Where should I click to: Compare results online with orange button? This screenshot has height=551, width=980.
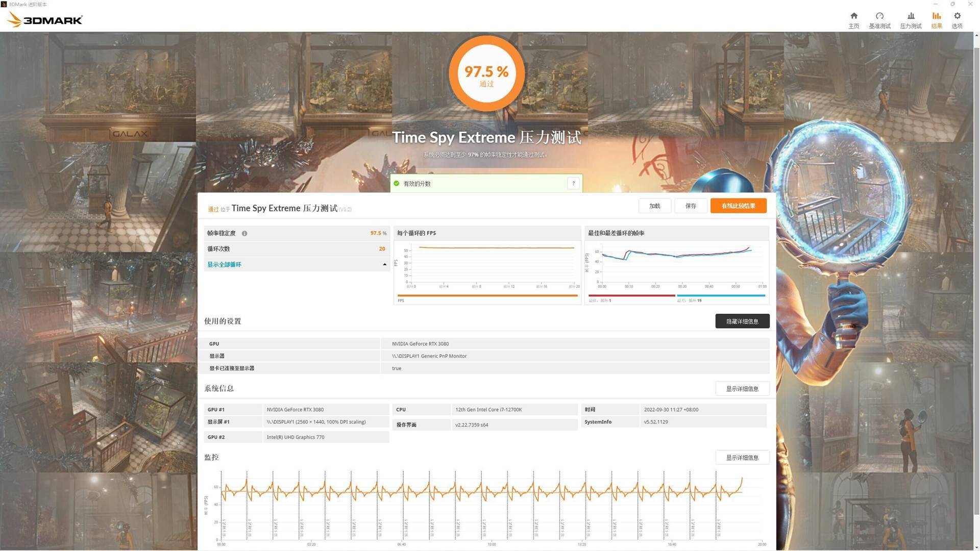point(738,206)
